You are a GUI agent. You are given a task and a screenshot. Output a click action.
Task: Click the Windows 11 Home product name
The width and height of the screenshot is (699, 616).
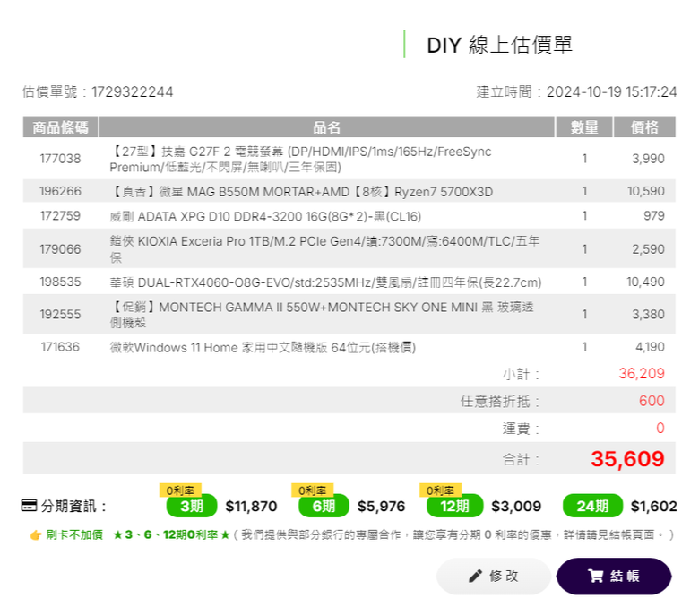[263, 348]
